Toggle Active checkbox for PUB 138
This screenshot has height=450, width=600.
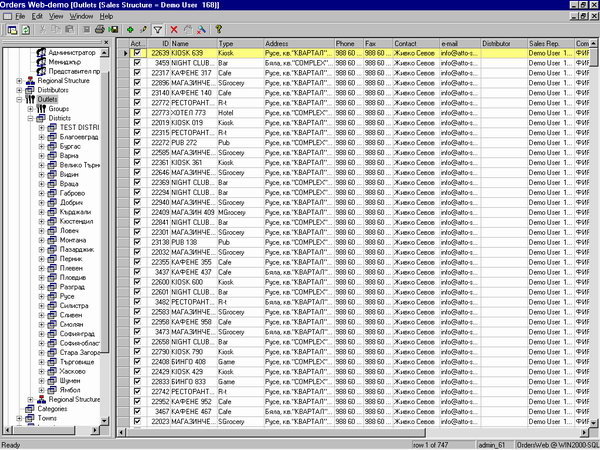click(137, 242)
